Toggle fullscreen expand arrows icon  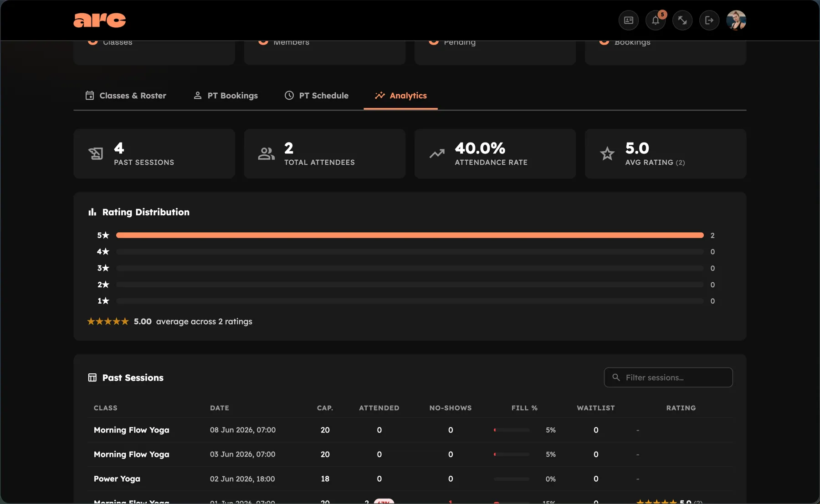[682, 20]
